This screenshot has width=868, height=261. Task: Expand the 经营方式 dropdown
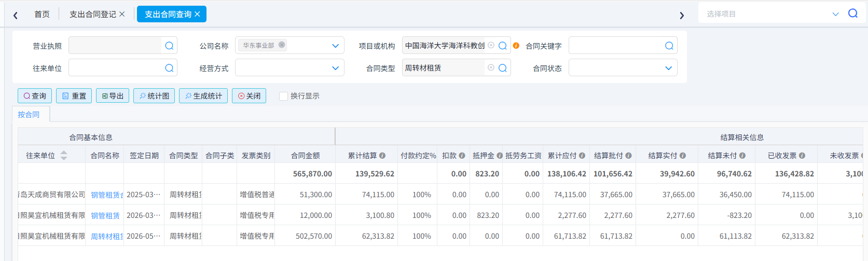click(x=335, y=68)
